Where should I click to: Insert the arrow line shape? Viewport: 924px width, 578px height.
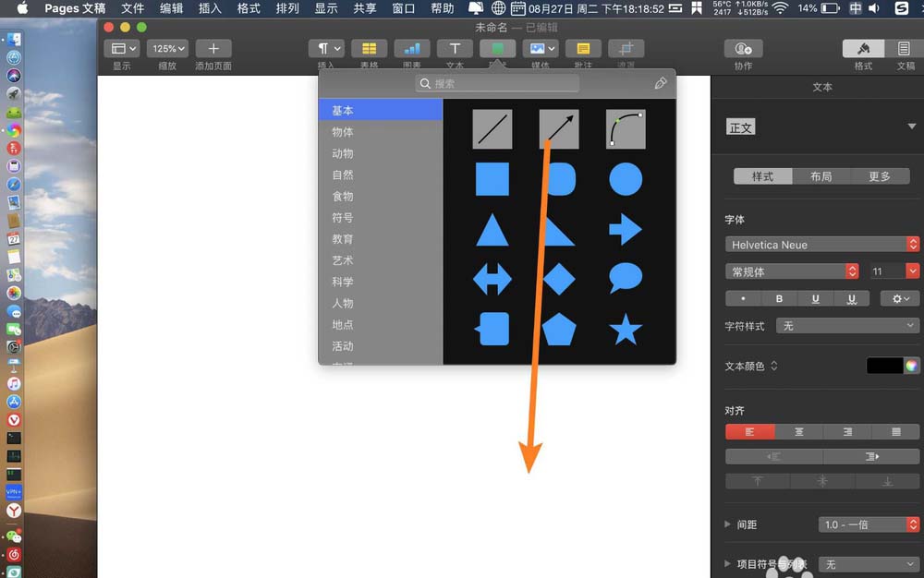click(x=559, y=129)
